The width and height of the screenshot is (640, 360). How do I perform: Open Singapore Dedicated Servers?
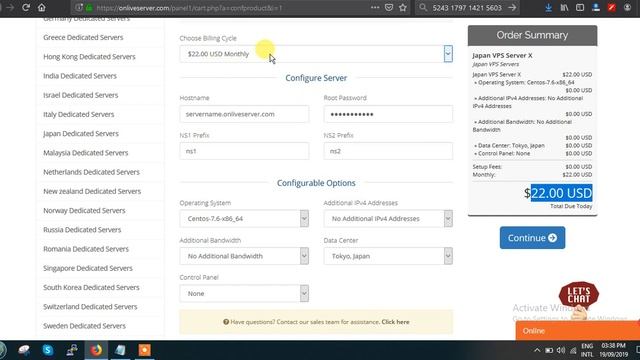[x=88, y=268]
